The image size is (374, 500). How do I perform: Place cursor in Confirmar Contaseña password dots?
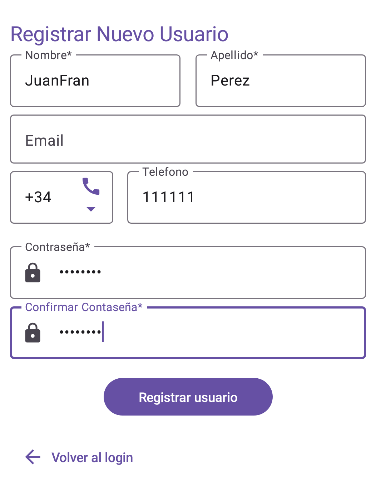pos(80,332)
